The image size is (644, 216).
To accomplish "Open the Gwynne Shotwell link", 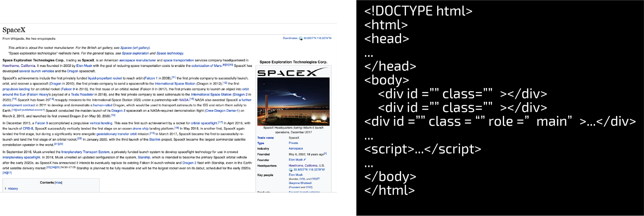I will pos(300,183).
